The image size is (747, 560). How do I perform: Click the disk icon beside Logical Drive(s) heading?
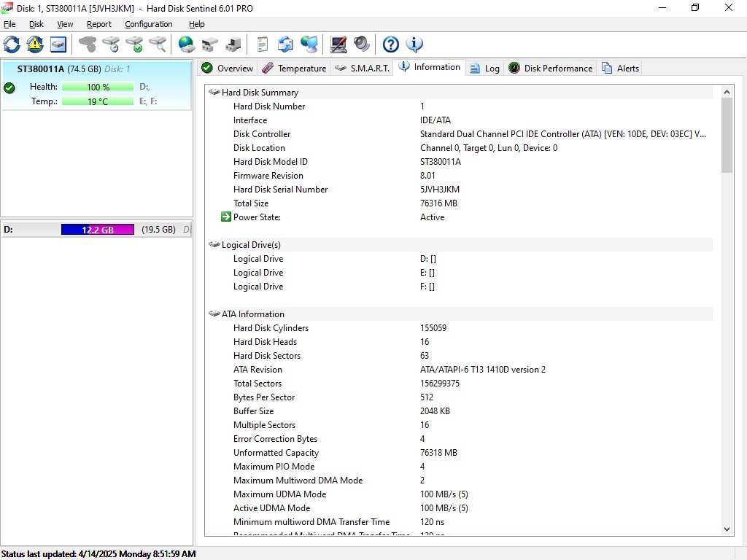tap(214, 244)
